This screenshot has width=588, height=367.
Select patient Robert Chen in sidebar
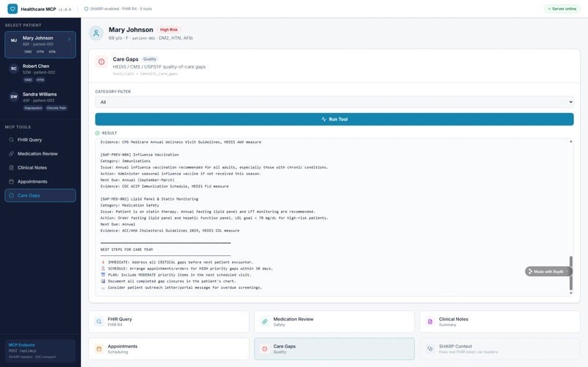pos(40,73)
